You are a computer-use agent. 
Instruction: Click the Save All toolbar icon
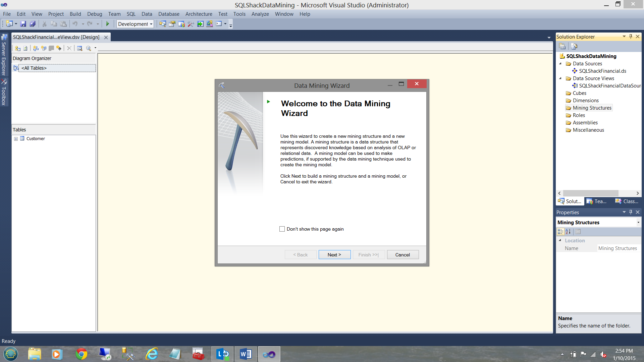coord(33,24)
